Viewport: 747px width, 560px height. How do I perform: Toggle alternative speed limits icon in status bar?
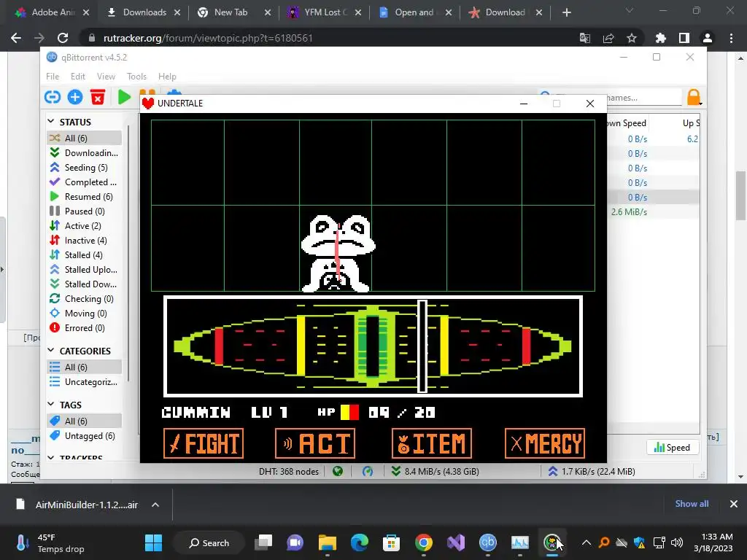[368, 472]
